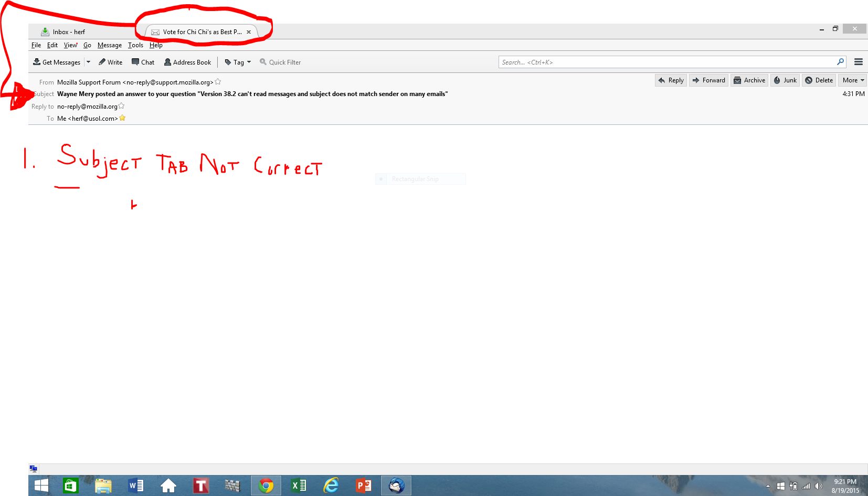Click Get Messages in the toolbar
868x496 pixels.
[x=57, y=62]
